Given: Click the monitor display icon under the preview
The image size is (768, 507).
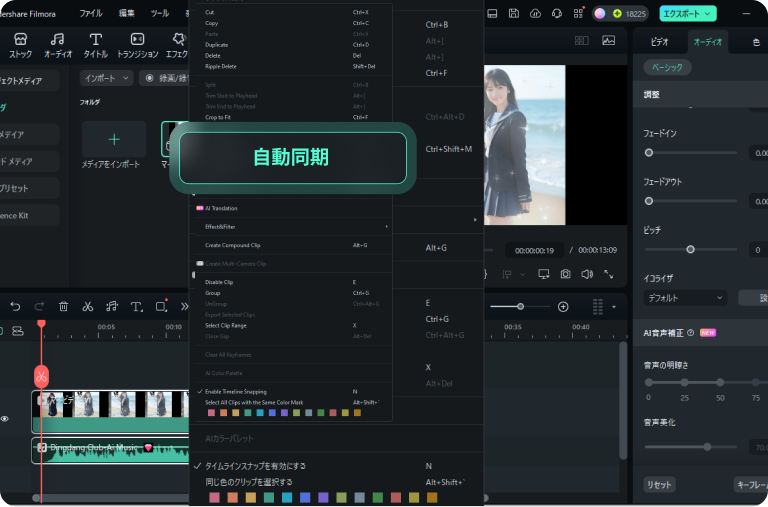Looking at the screenshot, I should point(544,274).
